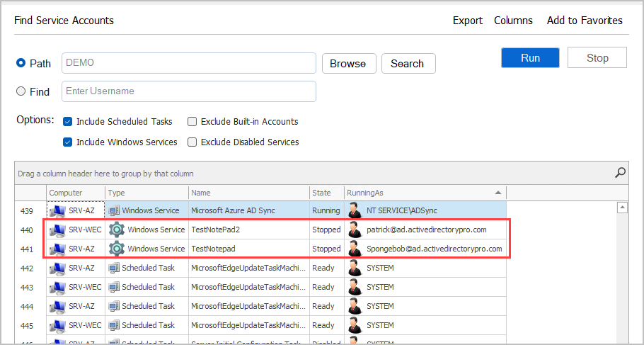Click scheduled task icon in row 443
The width and height of the screenshot is (644, 345).
coord(114,287)
